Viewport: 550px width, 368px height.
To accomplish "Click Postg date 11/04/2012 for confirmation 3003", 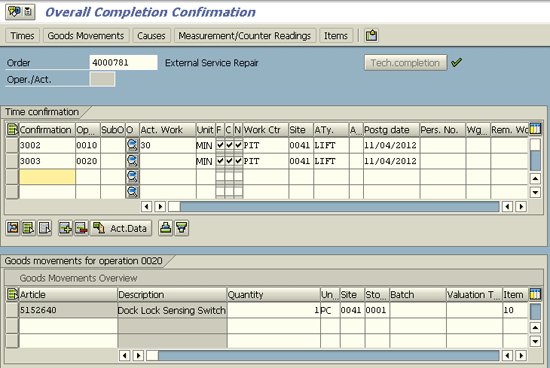I will 391,161.
